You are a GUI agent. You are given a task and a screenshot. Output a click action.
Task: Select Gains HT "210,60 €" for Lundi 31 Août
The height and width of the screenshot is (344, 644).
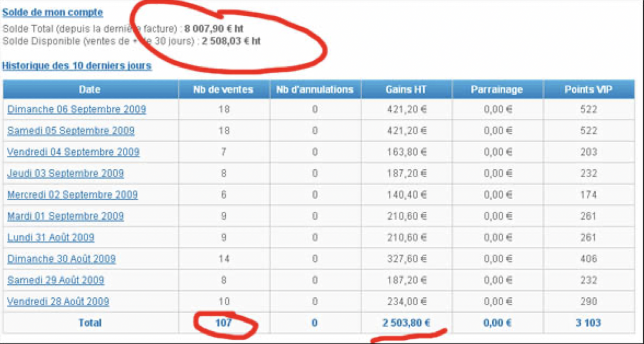coord(407,237)
